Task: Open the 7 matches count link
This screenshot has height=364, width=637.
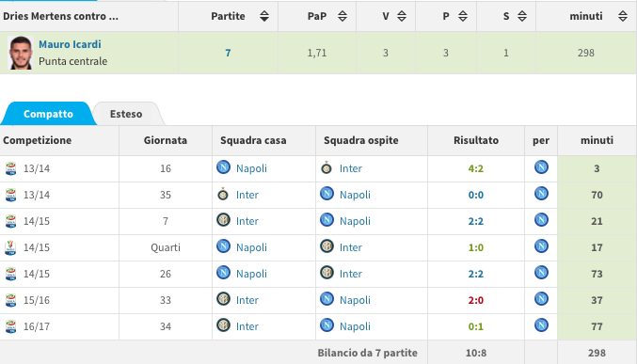Action: (228, 53)
